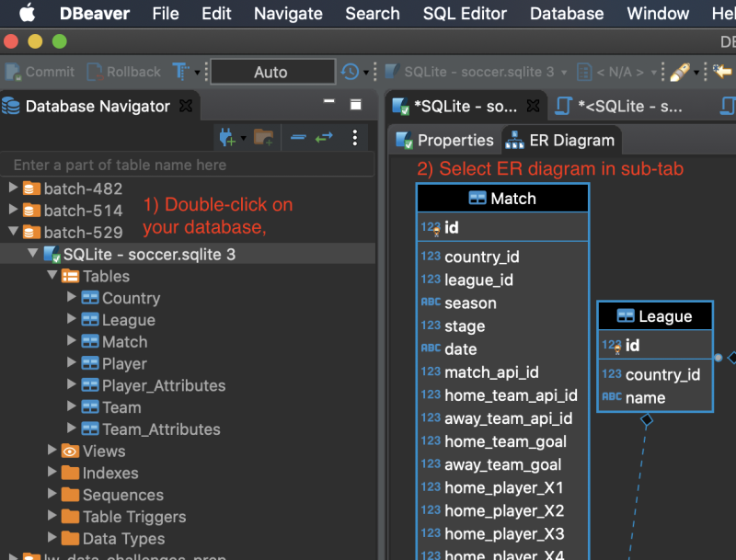Open the Search menu
Image resolution: width=736 pixels, height=560 pixels.
pos(373,14)
